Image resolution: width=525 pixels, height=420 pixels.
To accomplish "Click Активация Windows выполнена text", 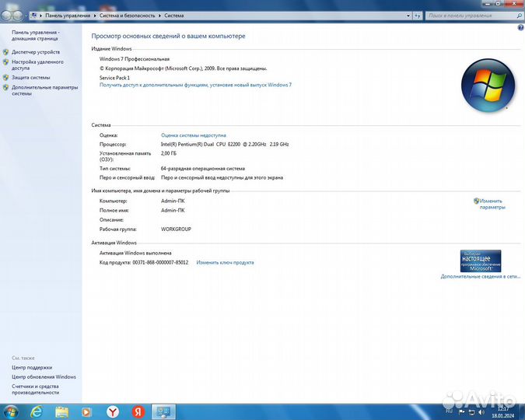I will pos(135,254).
